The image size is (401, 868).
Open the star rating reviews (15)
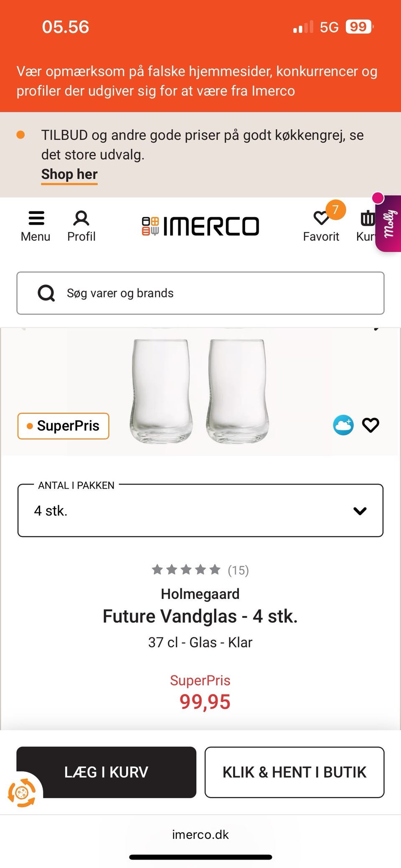[x=200, y=570]
